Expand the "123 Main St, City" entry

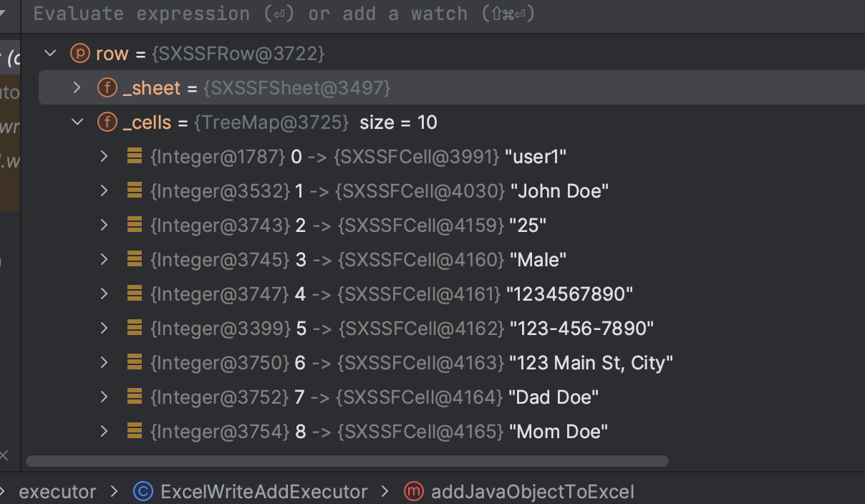105,362
